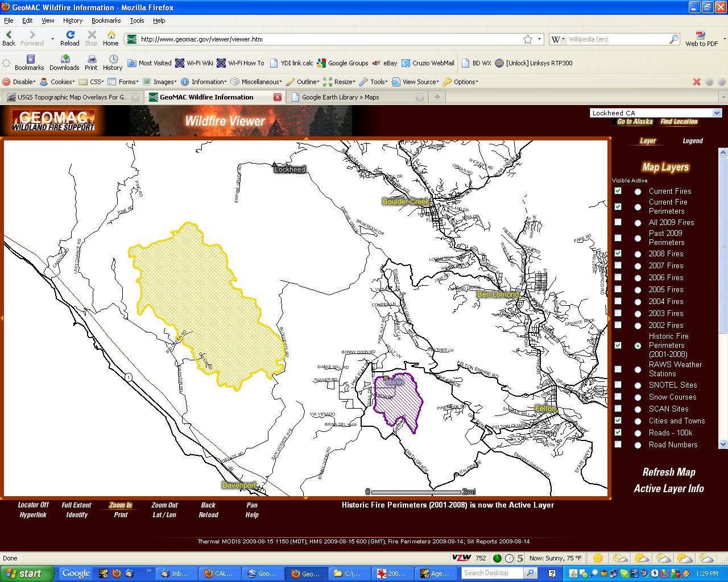Open the address bar history dropdown arrow
Screen dimensions: 728x582
(540, 39)
